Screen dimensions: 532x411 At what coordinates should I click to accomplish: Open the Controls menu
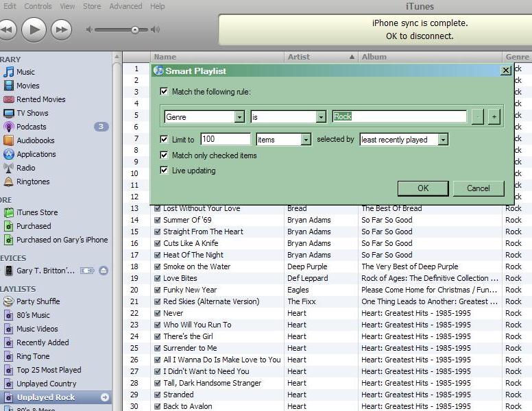pos(38,6)
